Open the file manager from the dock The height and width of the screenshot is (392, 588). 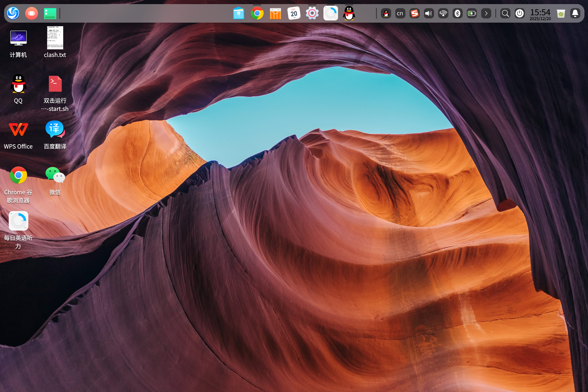[x=239, y=13]
